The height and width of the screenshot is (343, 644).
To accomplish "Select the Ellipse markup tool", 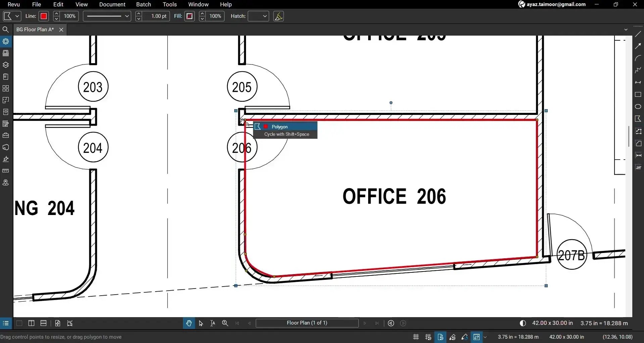I will (x=638, y=106).
